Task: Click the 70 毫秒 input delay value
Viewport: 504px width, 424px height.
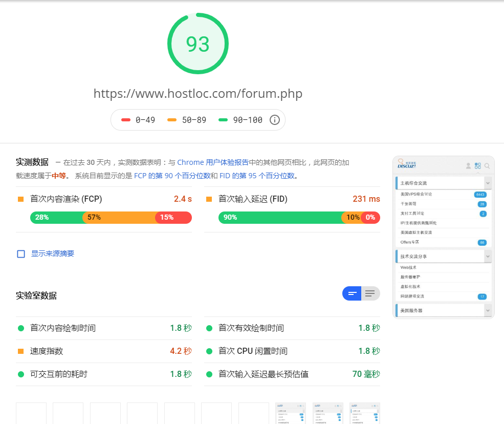Action: pos(366,374)
